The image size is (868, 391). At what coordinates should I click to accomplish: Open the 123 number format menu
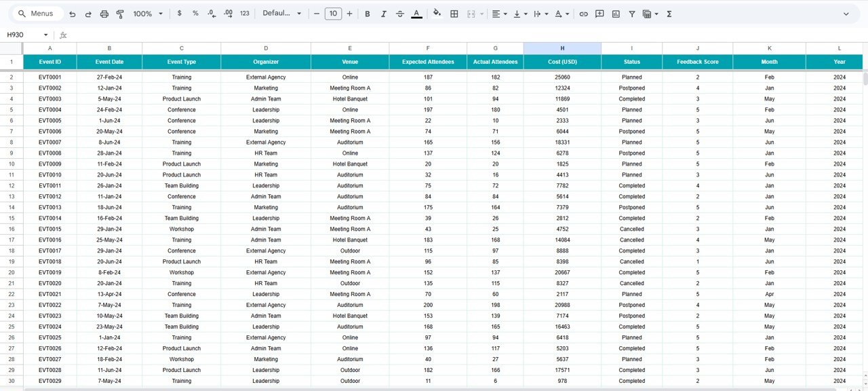(x=245, y=14)
